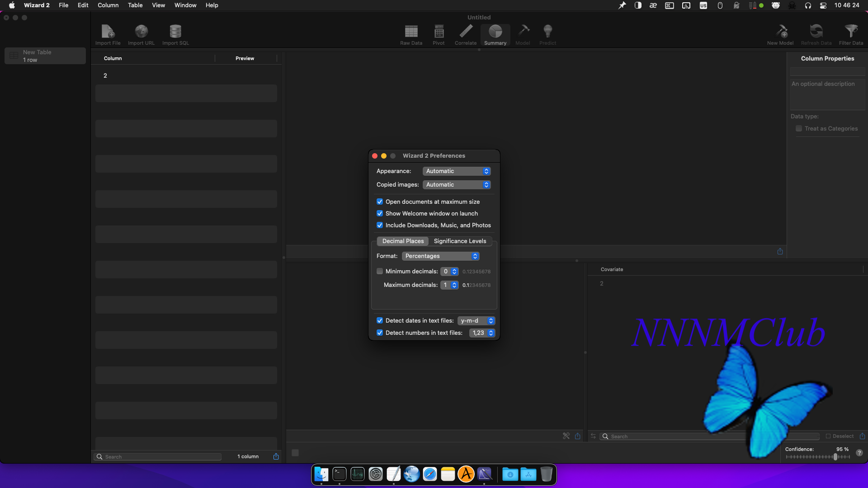This screenshot has height=488, width=868.
Task: Choose Import SQL database icon
Action: (175, 35)
